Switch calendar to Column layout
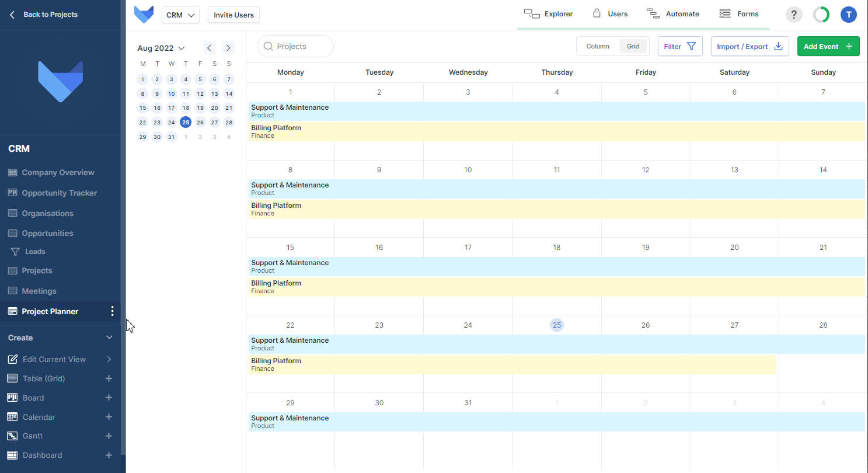 click(598, 46)
